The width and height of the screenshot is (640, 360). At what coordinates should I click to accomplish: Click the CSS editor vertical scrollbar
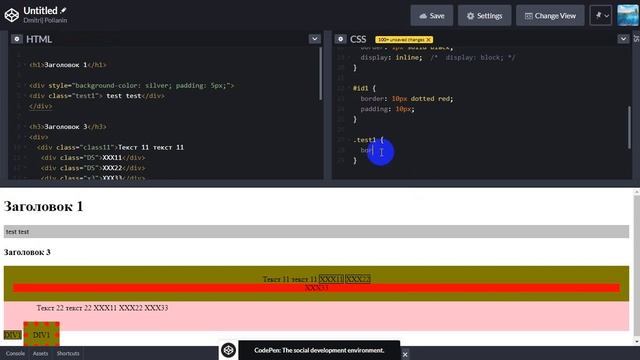[x=629, y=127]
